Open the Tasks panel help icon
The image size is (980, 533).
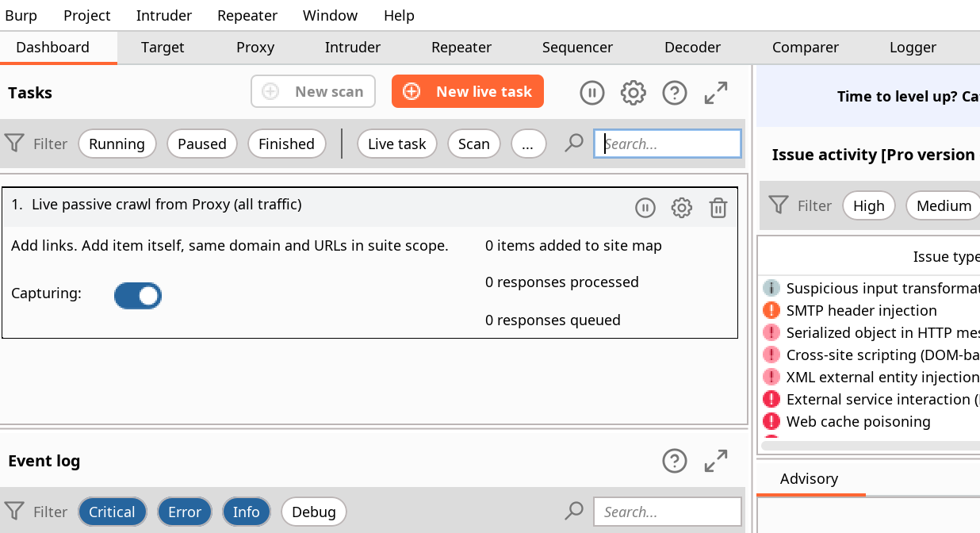coord(674,93)
